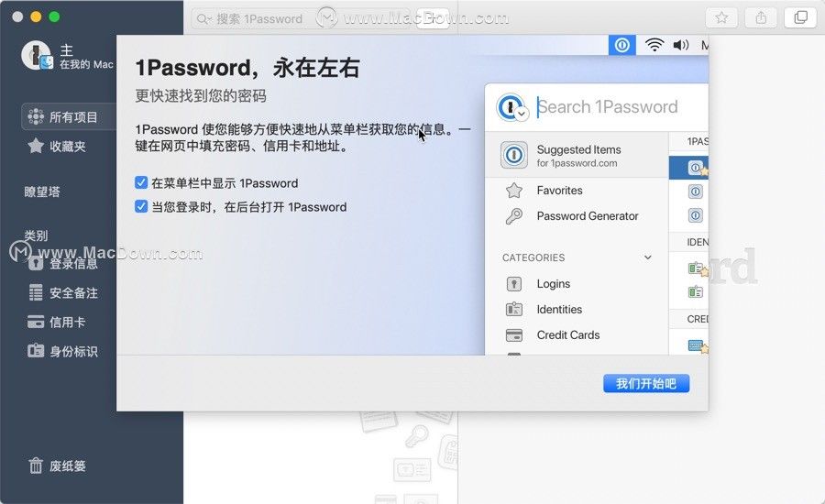
Task: Click the duplicate window toolbar icon
Action: point(800,18)
